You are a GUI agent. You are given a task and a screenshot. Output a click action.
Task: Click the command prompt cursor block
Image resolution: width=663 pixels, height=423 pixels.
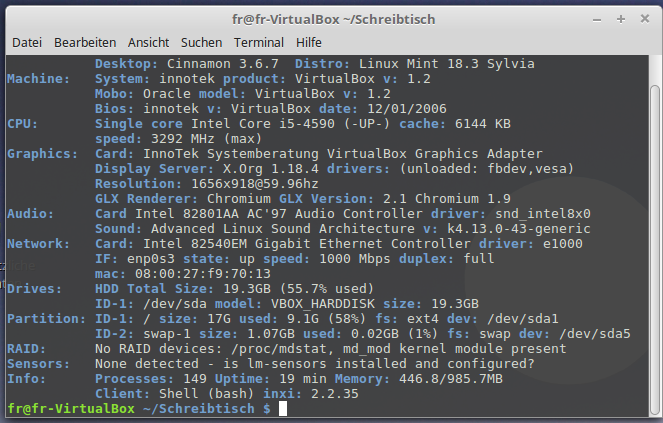pyautogui.click(x=284, y=410)
